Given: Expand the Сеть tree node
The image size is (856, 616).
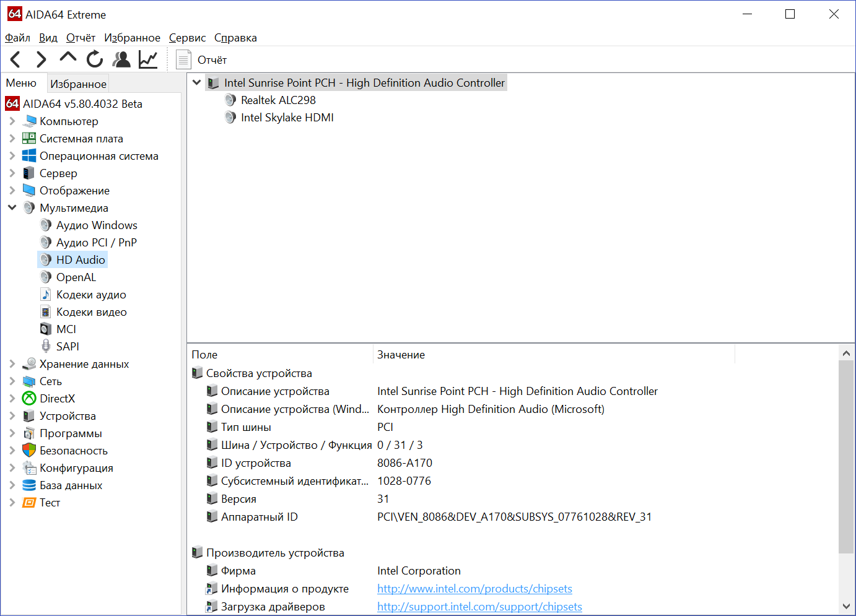Looking at the screenshot, I should (12, 381).
